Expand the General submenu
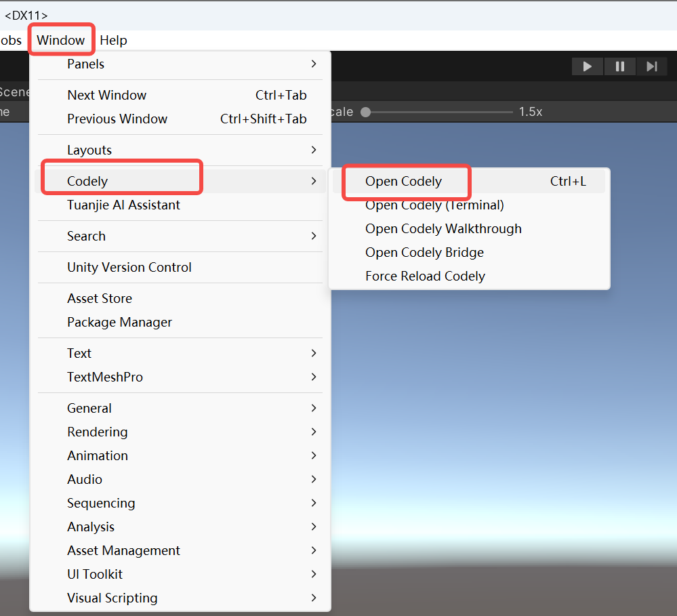Image resolution: width=677 pixels, height=616 pixels. coord(180,408)
